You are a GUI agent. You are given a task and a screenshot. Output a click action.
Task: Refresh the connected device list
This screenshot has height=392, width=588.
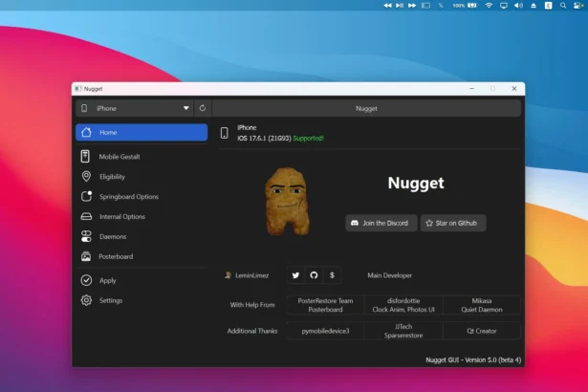tap(203, 108)
